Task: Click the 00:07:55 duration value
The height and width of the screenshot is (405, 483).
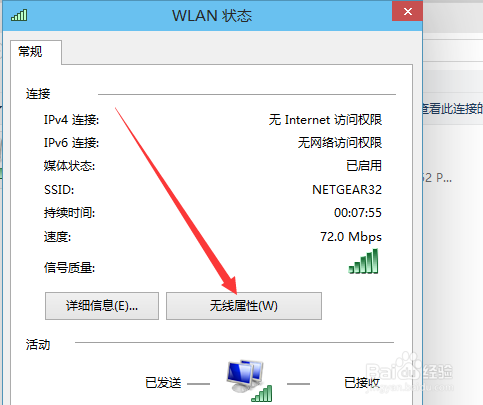Action: click(358, 213)
